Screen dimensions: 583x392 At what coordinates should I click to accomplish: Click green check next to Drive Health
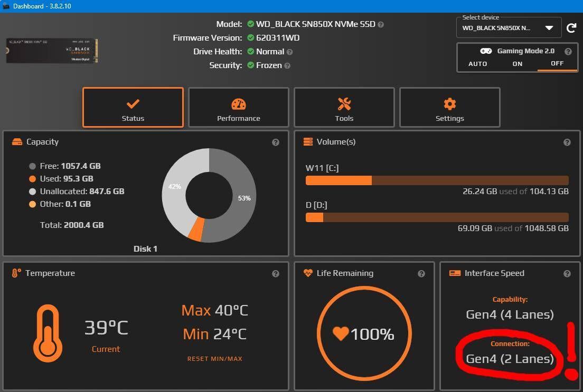(251, 52)
